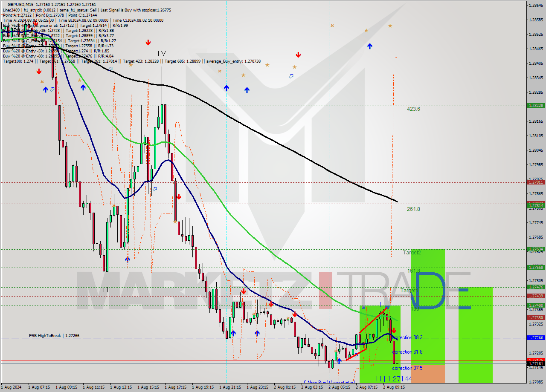Click the black 1.27161 current price tag
This screenshot has width=546, height=392.
click(x=535, y=364)
